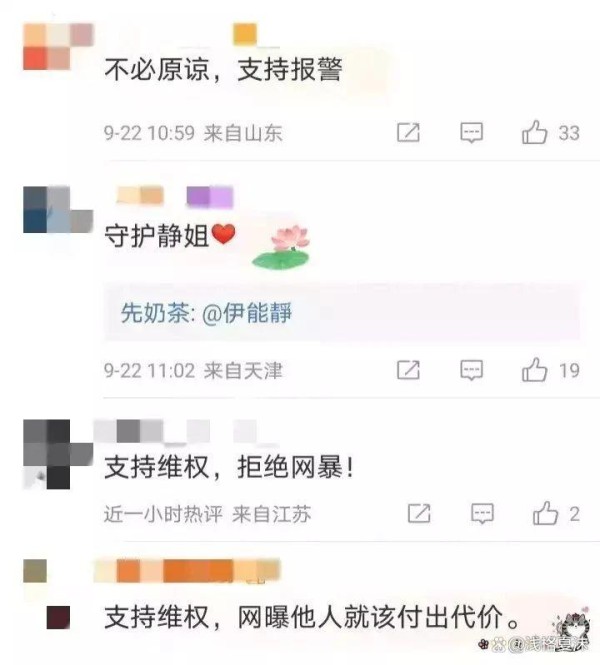The image size is (600, 665).
Task: Open the @伊能静 mention link
Action: (x=247, y=313)
